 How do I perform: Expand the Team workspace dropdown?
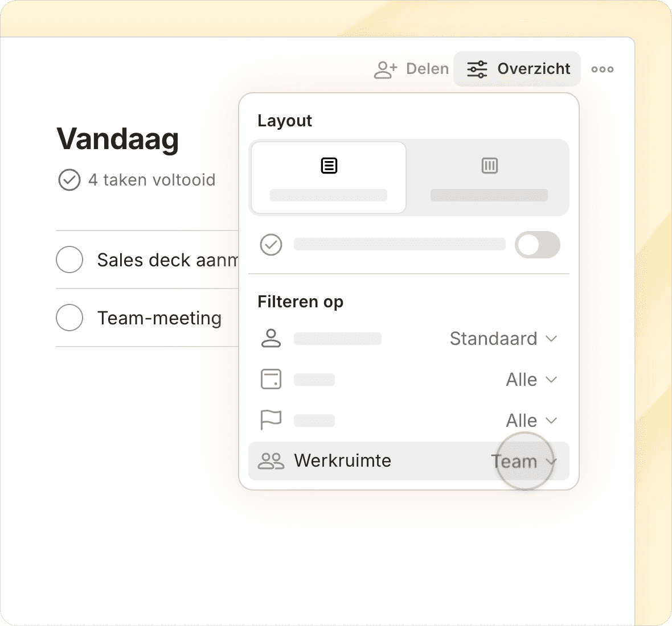click(523, 461)
